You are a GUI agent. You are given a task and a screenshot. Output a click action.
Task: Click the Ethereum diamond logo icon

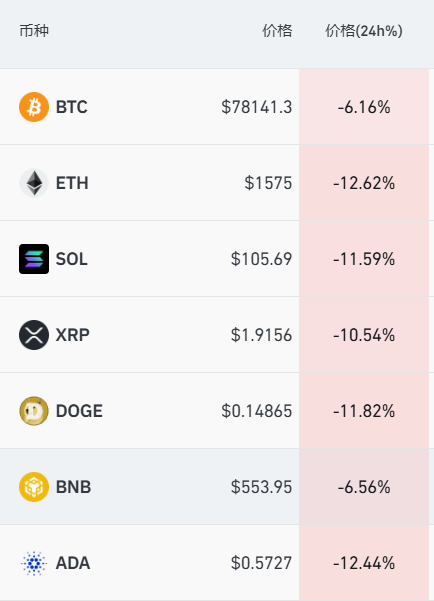click(34, 183)
